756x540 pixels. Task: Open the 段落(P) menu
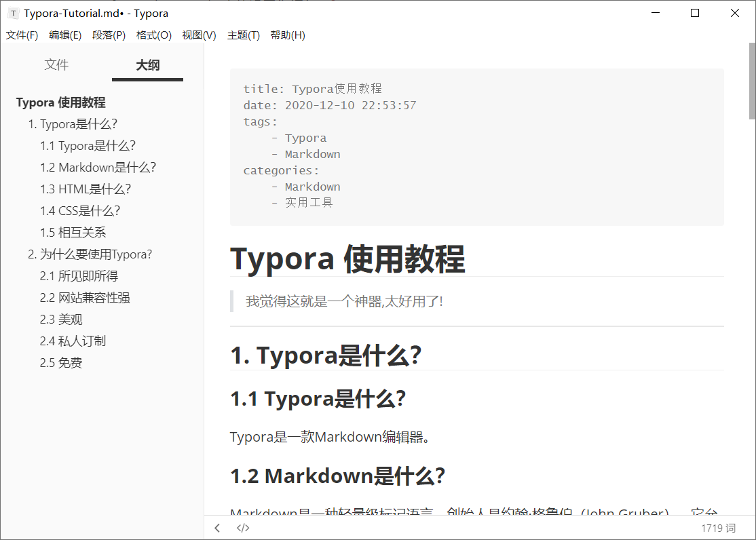click(x=109, y=35)
